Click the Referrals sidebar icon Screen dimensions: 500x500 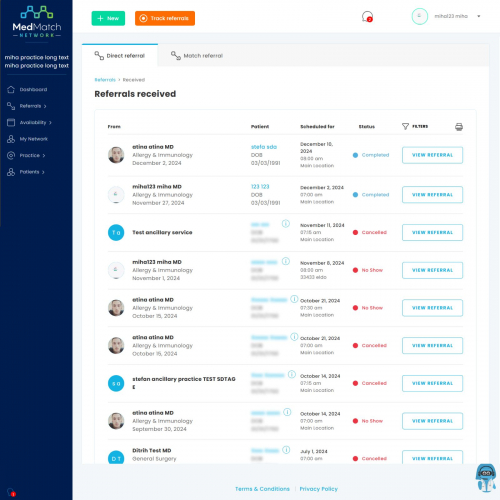[11, 106]
